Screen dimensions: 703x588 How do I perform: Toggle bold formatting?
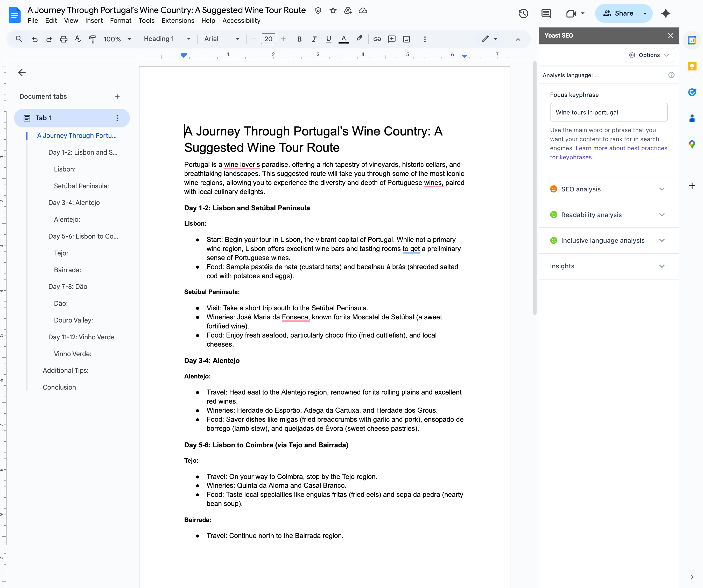299,39
